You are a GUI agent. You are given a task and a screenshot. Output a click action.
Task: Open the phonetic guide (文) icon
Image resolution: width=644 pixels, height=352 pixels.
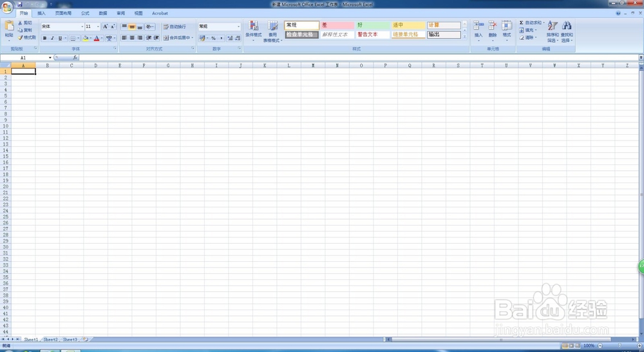[109, 38]
